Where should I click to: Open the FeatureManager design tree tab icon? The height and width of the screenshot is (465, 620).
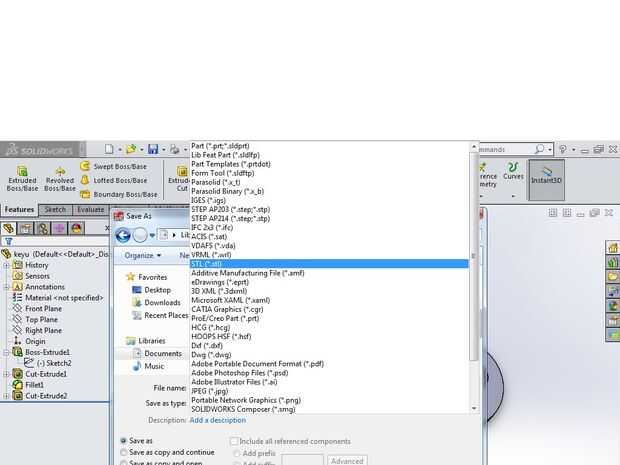(8, 228)
